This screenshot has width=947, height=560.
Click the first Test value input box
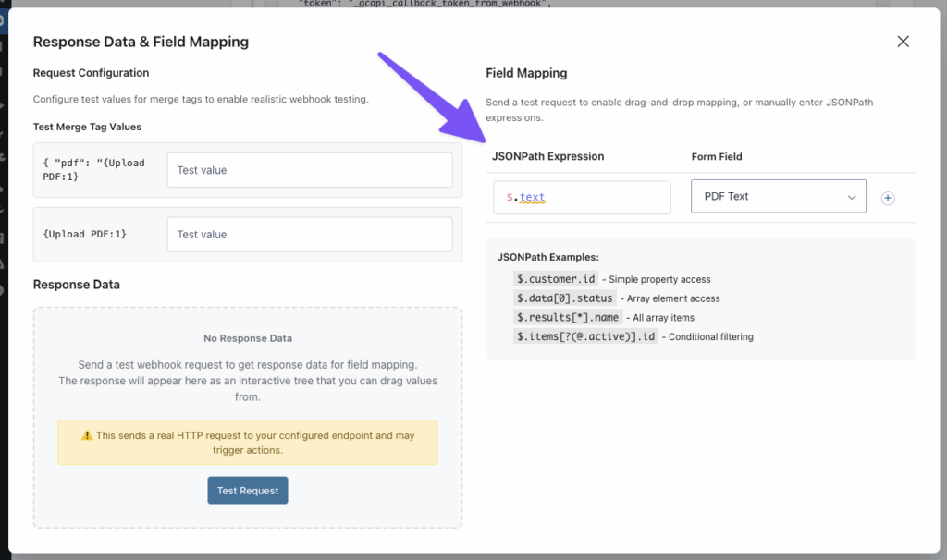click(310, 169)
